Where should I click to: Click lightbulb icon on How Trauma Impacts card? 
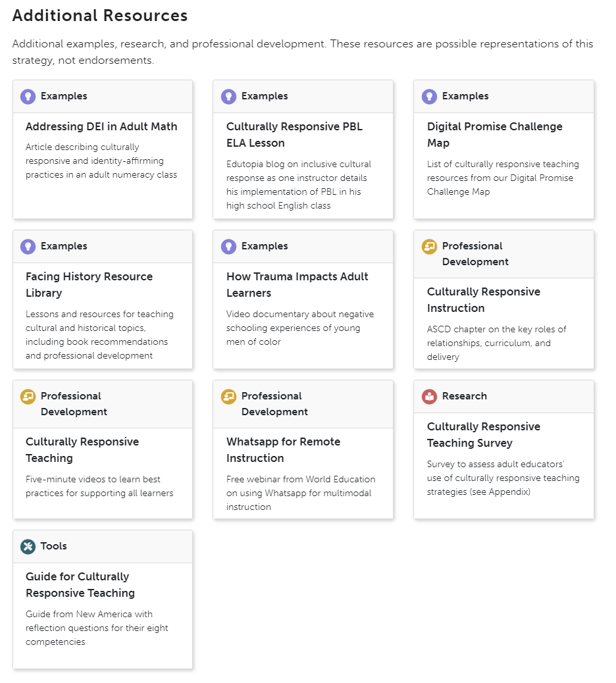point(228,247)
